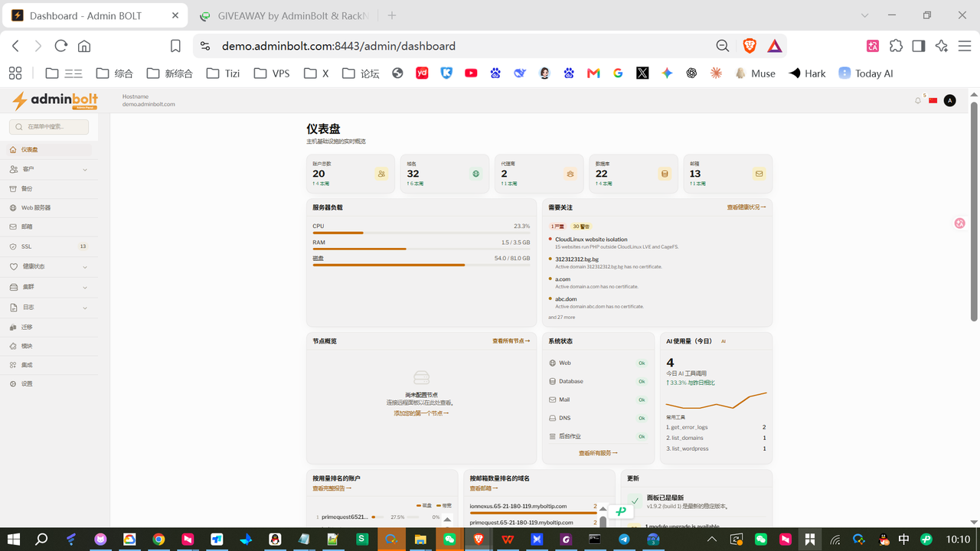This screenshot has width=980, height=551.
Task: Switch to the GIVEAWAY by AdminBolt tab
Action: (283, 15)
